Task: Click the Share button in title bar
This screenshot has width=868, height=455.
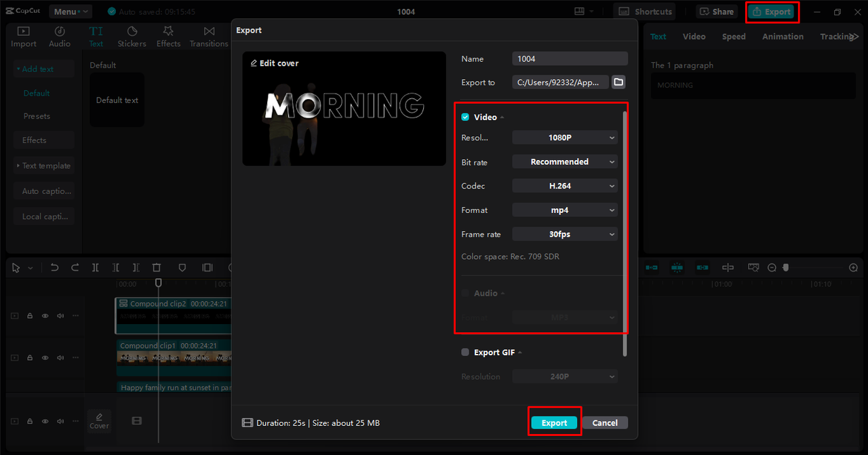Action: coord(717,12)
